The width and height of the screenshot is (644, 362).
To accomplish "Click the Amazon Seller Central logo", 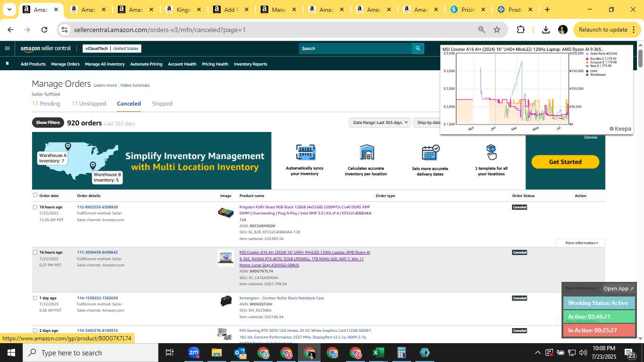I will (46, 48).
